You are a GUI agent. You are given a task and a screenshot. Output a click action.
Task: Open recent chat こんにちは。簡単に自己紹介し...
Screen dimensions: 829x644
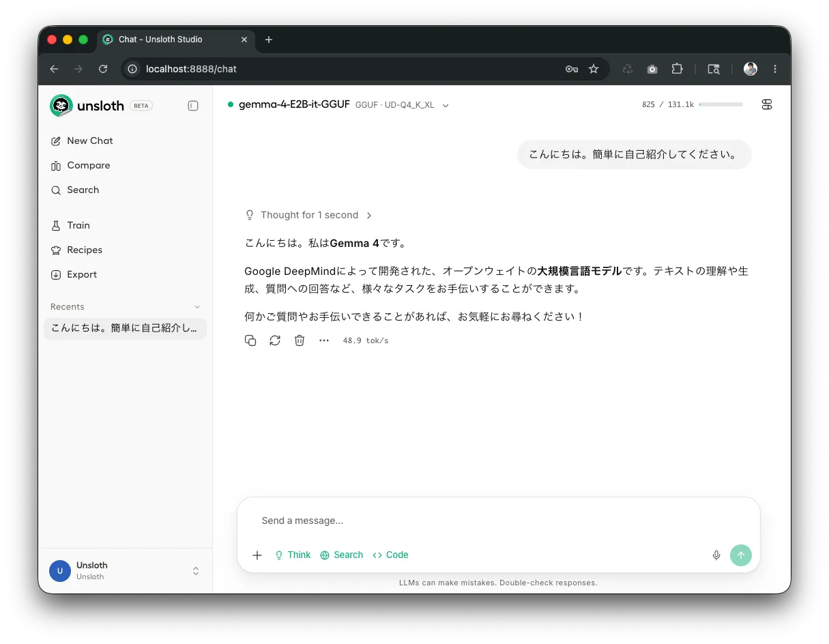(125, 328)
